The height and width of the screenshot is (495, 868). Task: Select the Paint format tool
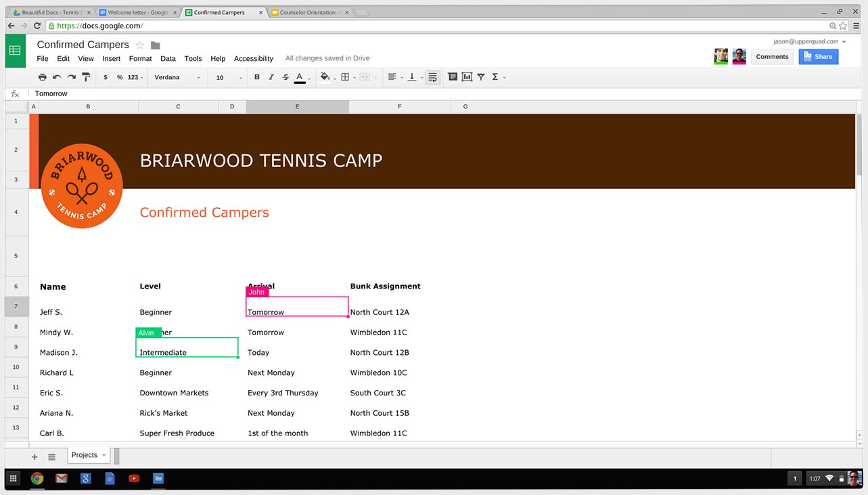[x=86, y=77]
